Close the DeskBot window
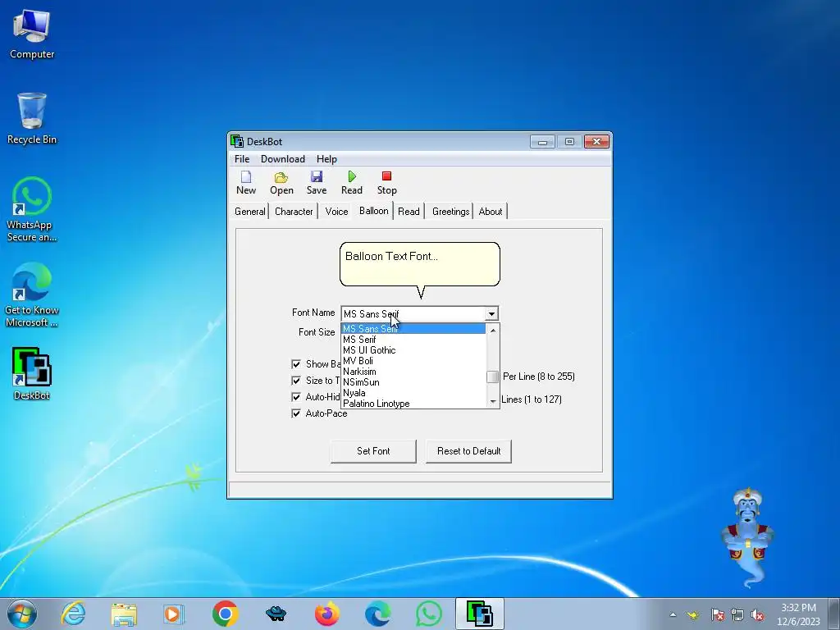Screen dimensions: 840x630 tap(596, 141)
